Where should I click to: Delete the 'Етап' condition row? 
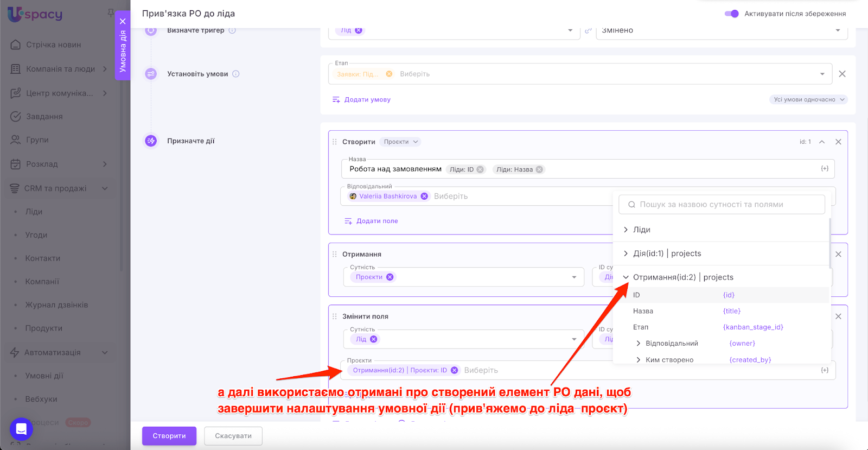point(842,74)
